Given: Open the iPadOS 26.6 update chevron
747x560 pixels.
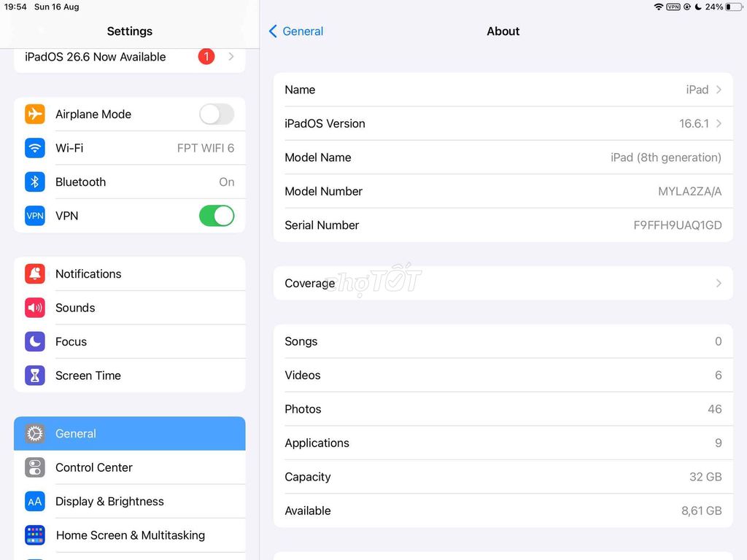Looking at the screenshot, I should (231, 57).
